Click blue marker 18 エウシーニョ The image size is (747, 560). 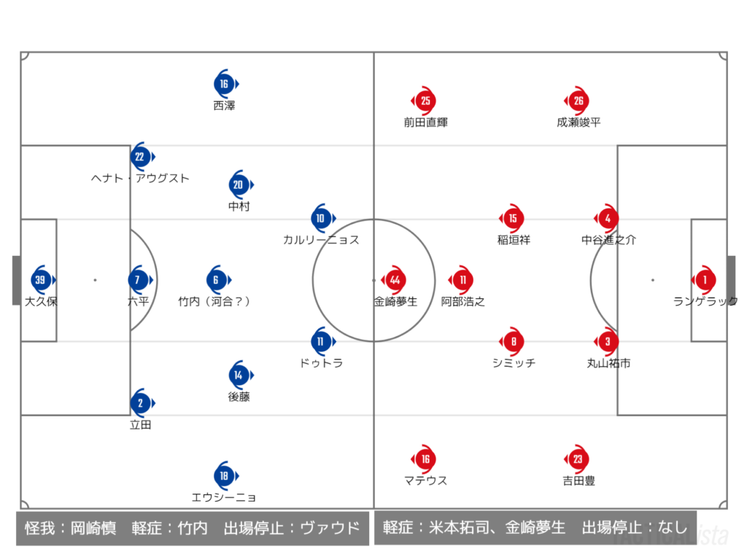pyautogui.click(x=225, y=475)
